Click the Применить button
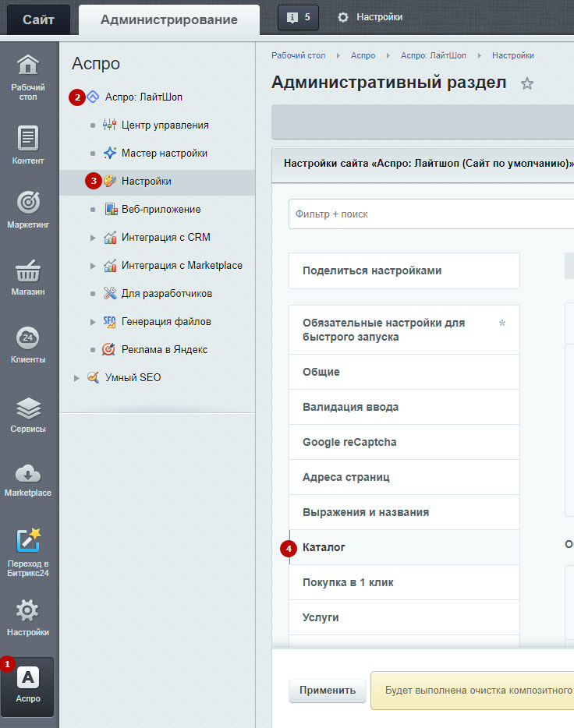 point(328,691)
